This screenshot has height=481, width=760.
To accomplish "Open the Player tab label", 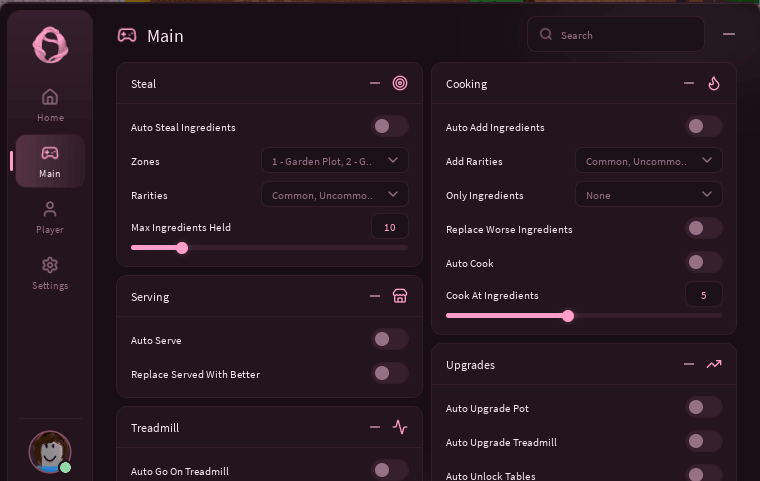I will tap(50, 230).
